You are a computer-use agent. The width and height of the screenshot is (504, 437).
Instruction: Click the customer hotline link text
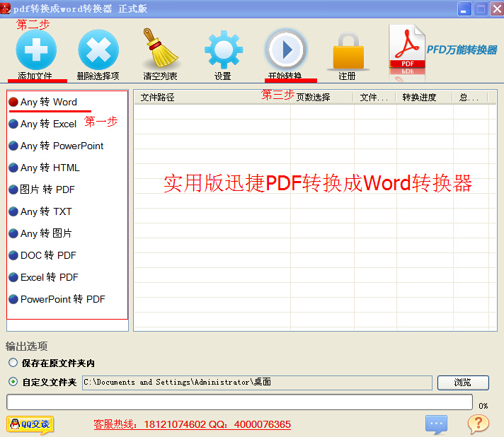tap(193, 424)
